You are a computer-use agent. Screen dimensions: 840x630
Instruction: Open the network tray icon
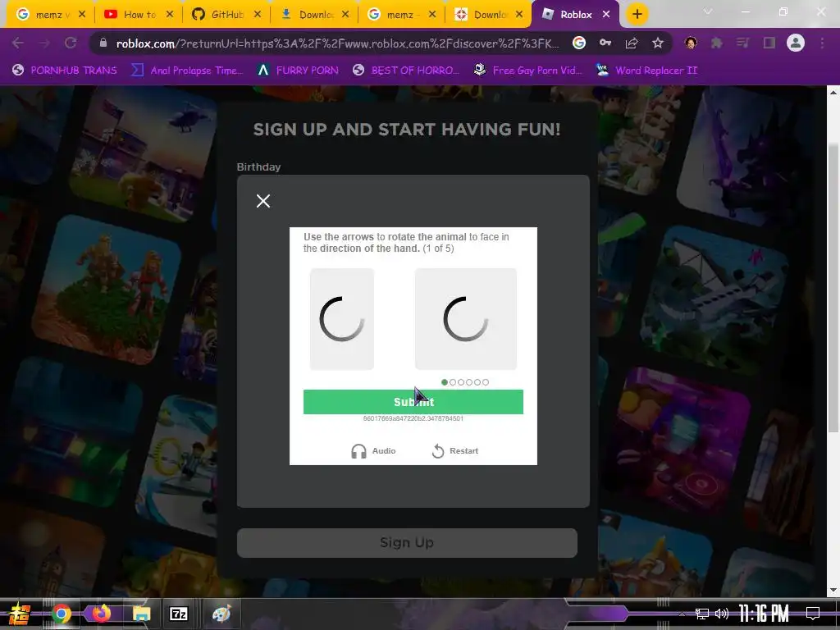702,614
